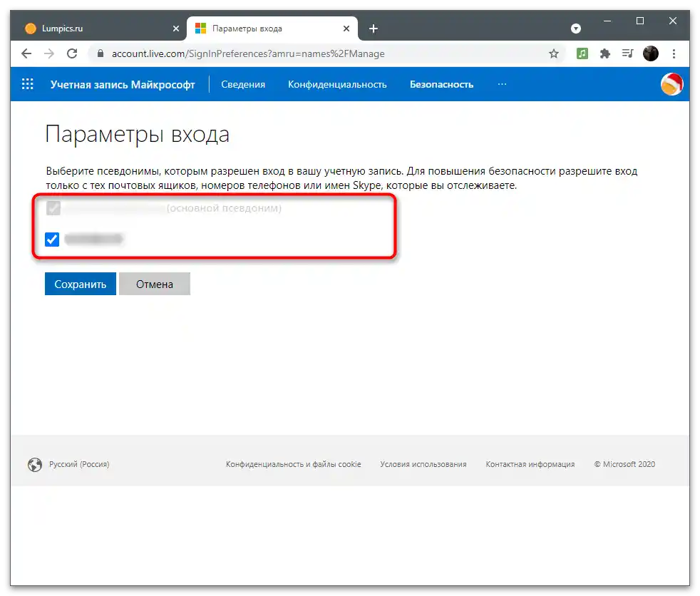Open Русский (Россия) language link
Viewport: 700px width, 596px height.
(x=79, y=464)
